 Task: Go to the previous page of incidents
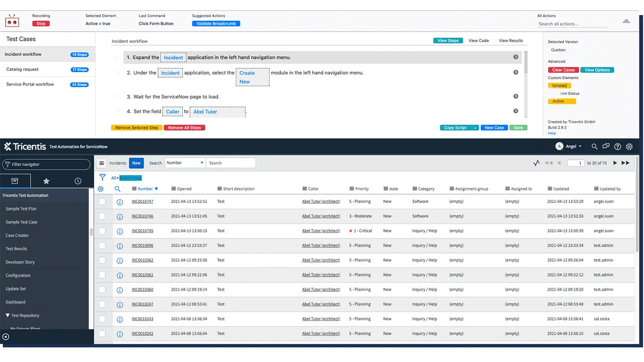(x=559, y=163)
